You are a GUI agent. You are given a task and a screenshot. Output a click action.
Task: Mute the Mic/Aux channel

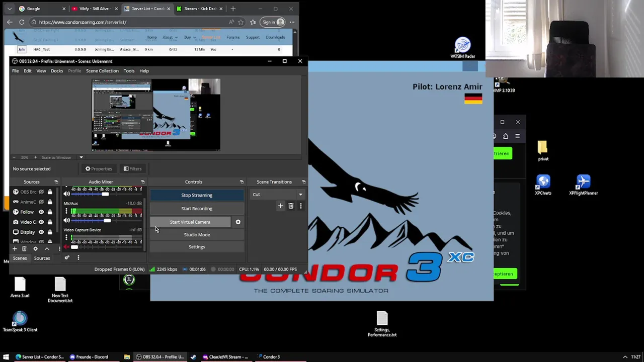tap(66, 221)
